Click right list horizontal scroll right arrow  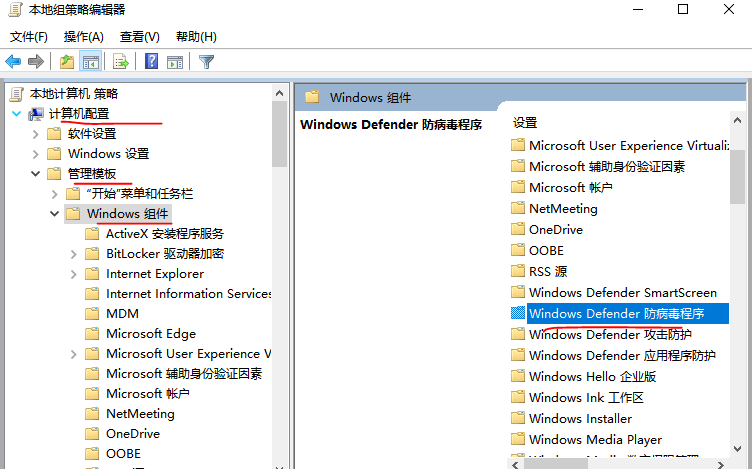720,464
